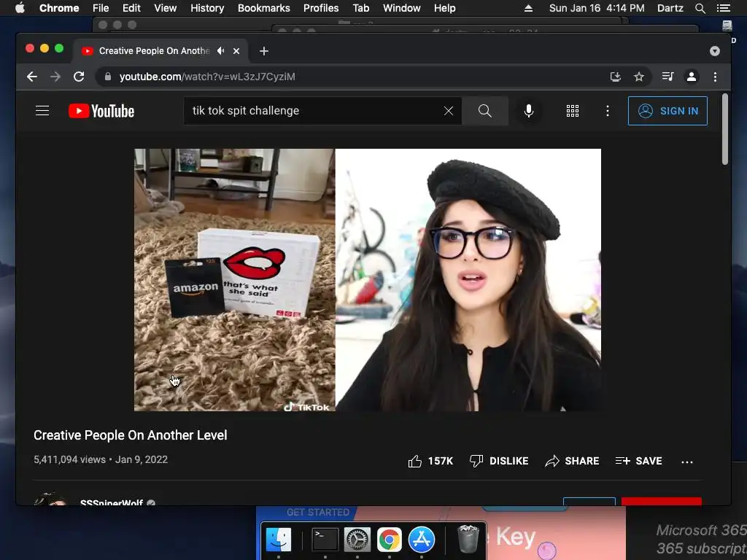Click the page vertical scrollbar thumb
747x560 pixels.
pos(724,130)
